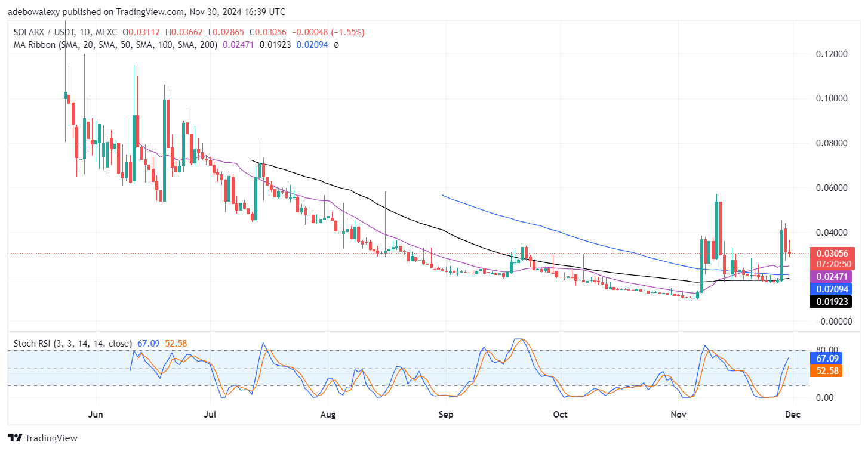Click the 0.12000 price axis label
Viewport: 868px width, 451px height.
830,54
